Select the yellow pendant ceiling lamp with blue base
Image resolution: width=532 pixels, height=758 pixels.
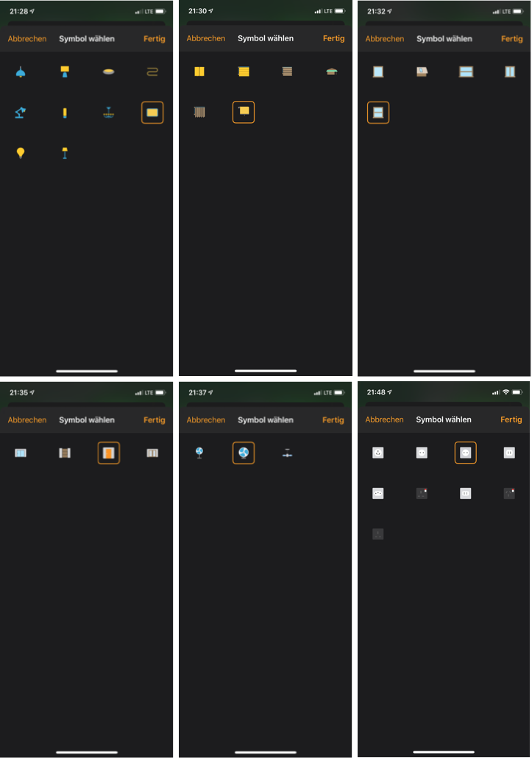click(65, 71)
